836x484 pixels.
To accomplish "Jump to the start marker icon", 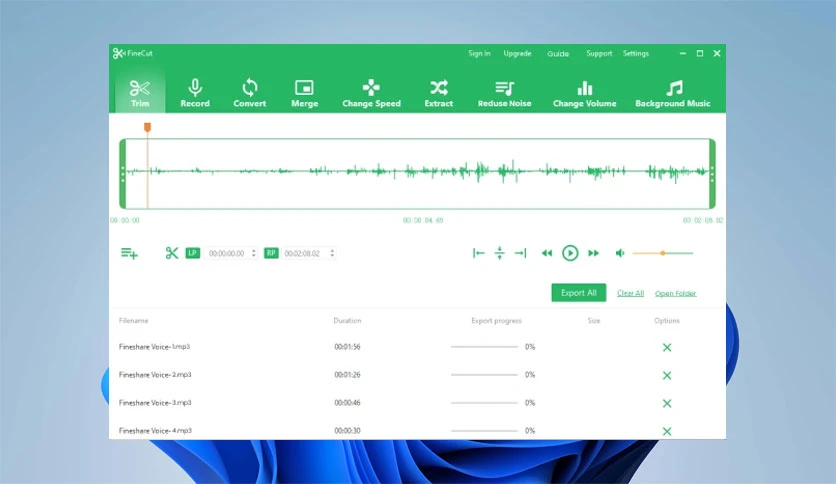I will click(x=478, y=253).
